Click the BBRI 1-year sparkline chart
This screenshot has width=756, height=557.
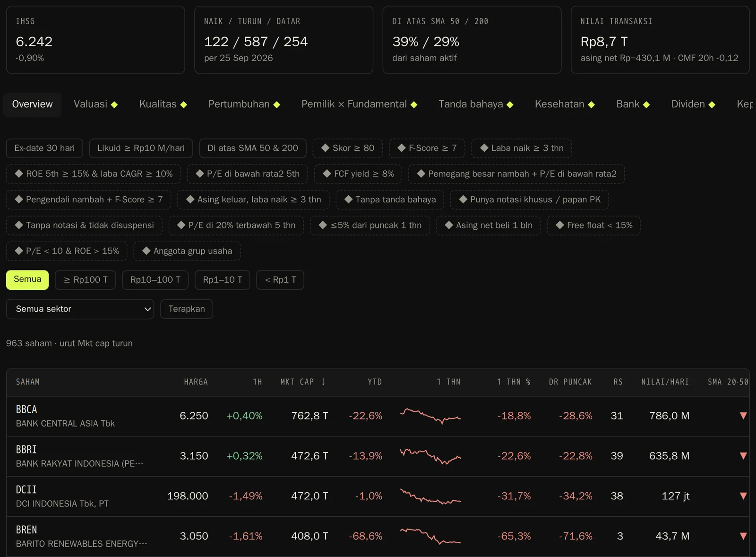point(430,456)
